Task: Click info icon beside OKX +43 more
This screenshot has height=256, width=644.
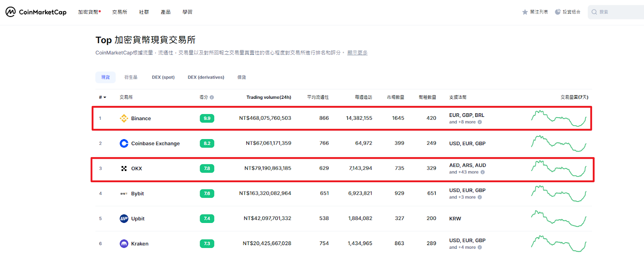Action: [x=483, y=172]
